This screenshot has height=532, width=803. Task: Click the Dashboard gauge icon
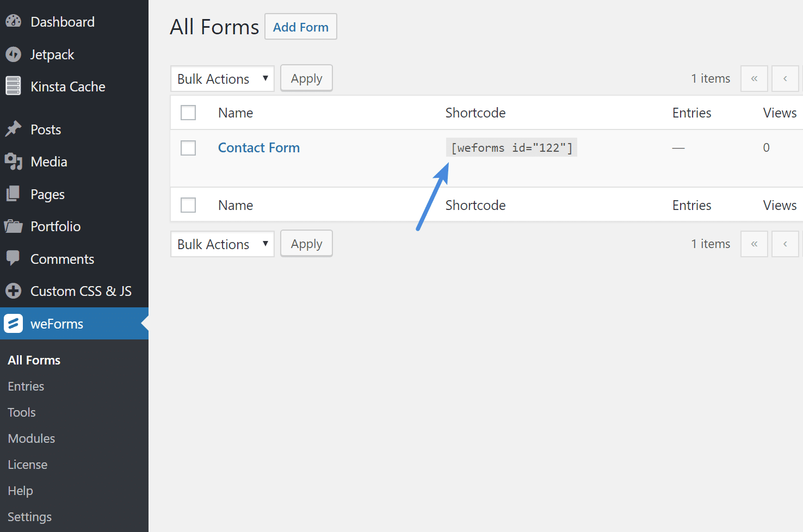pyautogui.click(x=13, y=21)
